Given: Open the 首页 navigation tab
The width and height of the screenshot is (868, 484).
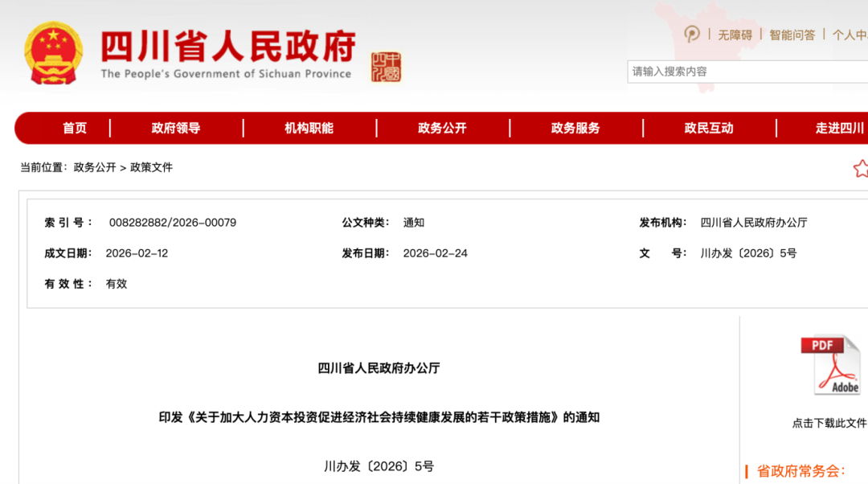Looking at the screenshot, I should (x=75, y=128).
